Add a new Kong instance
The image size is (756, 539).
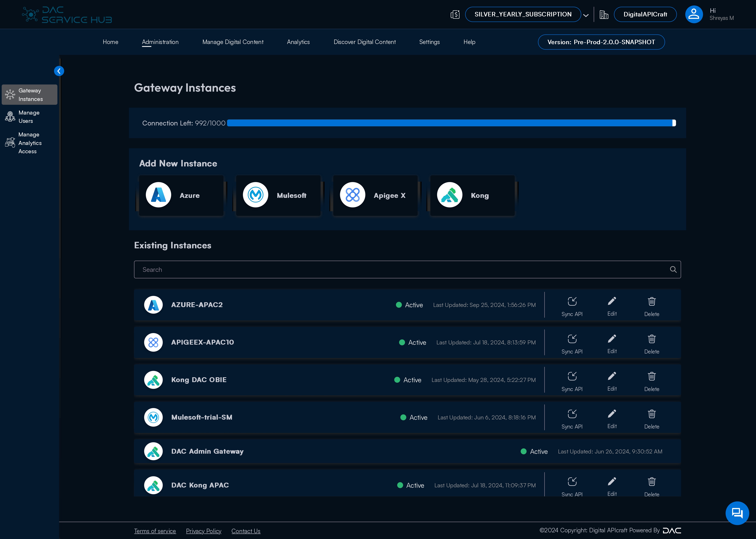click(x=472, y=195)
